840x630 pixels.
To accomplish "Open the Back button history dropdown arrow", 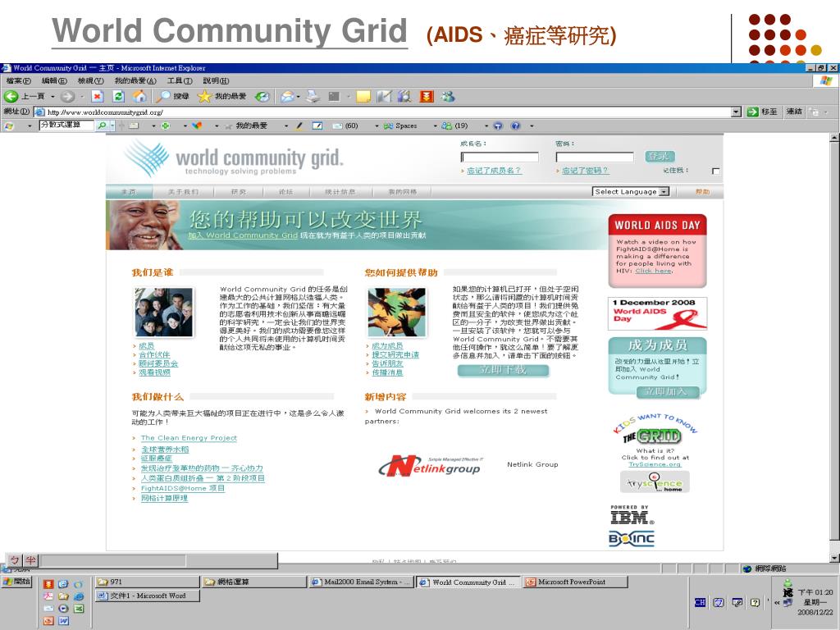I will 52,97.
